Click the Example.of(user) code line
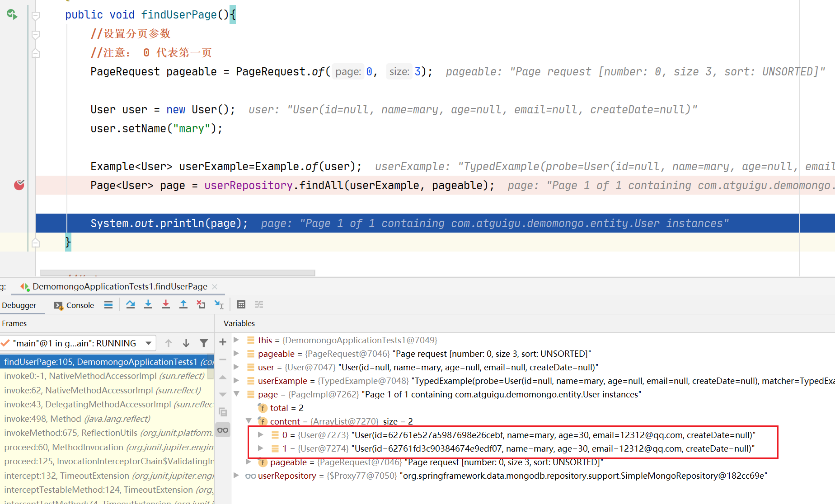 (225, 167)
